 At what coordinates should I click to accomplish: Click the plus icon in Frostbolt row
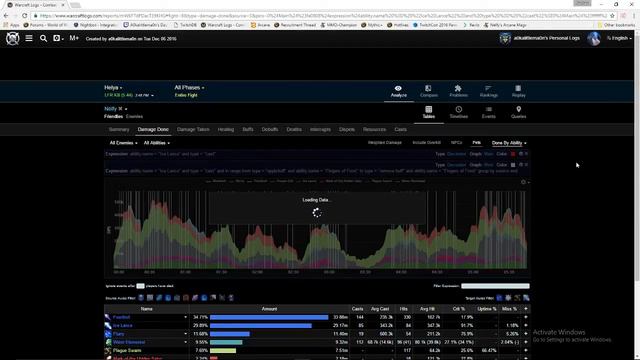coord(526,317)
